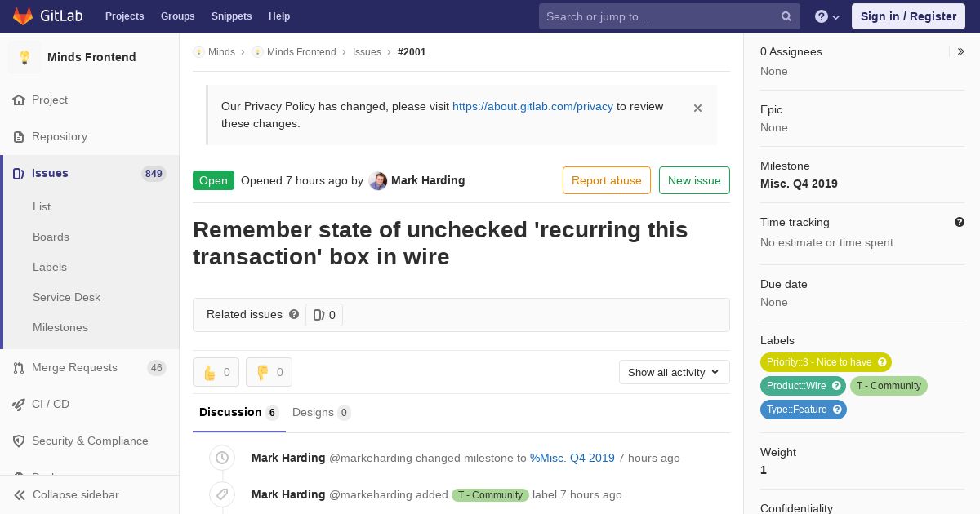Click help icon on Product::Wire label
The image size is (980, 514).
coord(836,386)
